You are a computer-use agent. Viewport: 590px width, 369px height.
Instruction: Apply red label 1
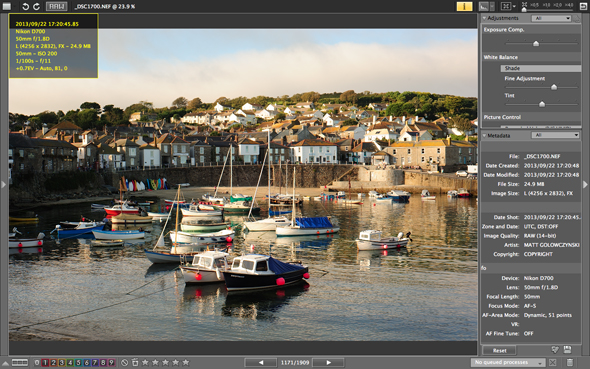click(x=45, y=363)
